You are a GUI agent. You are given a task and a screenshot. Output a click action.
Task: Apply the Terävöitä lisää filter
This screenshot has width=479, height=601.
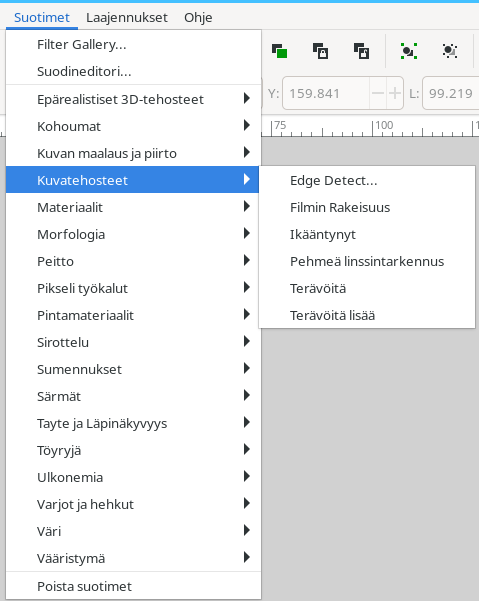click(x=367, y=315)
